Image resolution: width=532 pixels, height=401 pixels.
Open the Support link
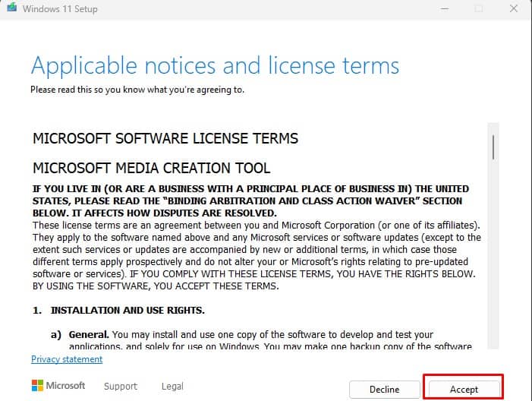coord(121,387)
